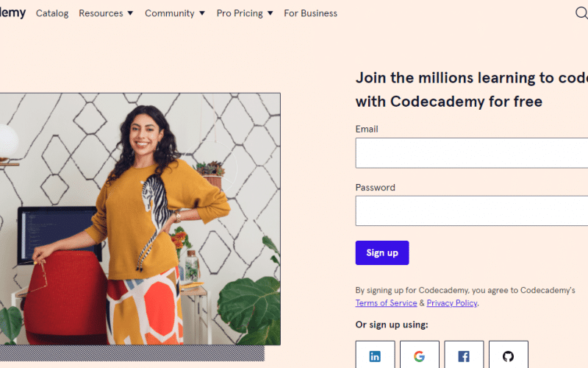
Task: Sign up using Facebook icon
Action: (x=464, y=356)
